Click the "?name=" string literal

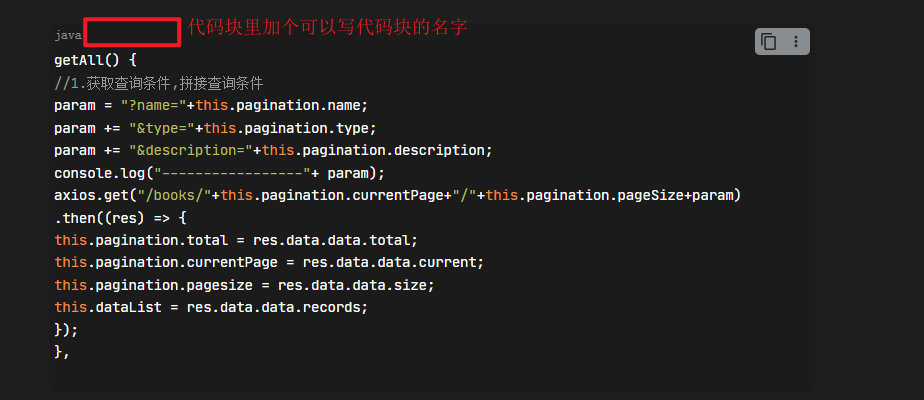click(x=152, y=105)
